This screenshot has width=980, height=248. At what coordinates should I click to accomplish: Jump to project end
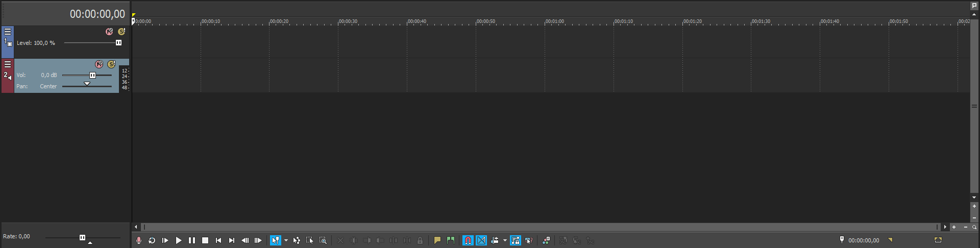(x=232, y=240)
